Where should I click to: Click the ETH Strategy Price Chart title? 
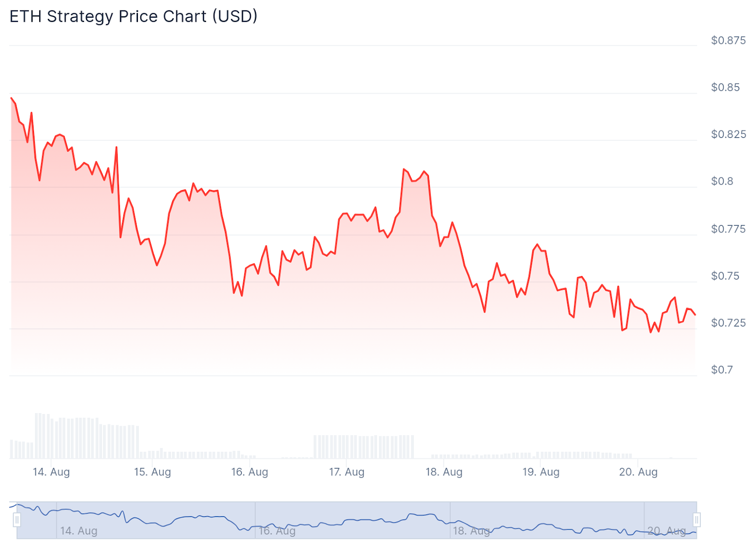[133, 17]
